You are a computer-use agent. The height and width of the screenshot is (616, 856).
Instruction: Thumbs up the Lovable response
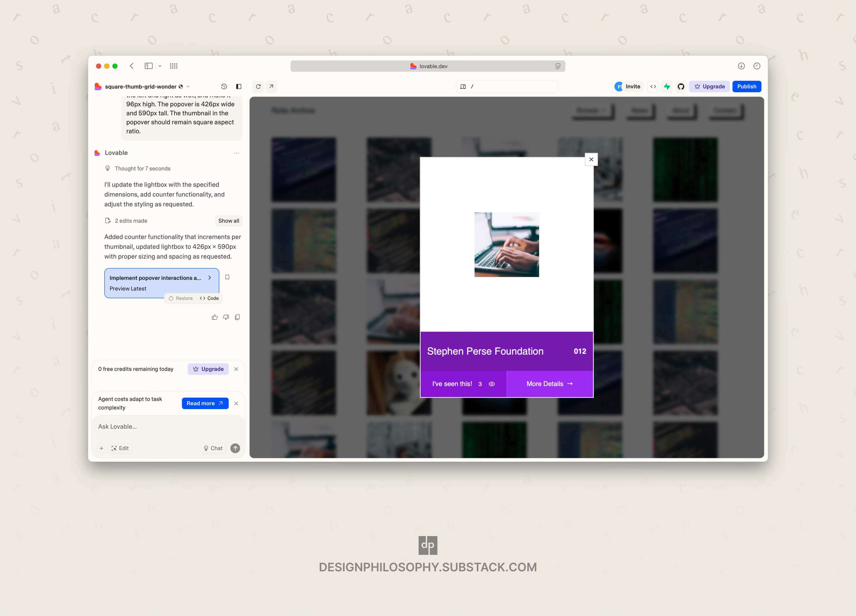[x=214, y=317]
